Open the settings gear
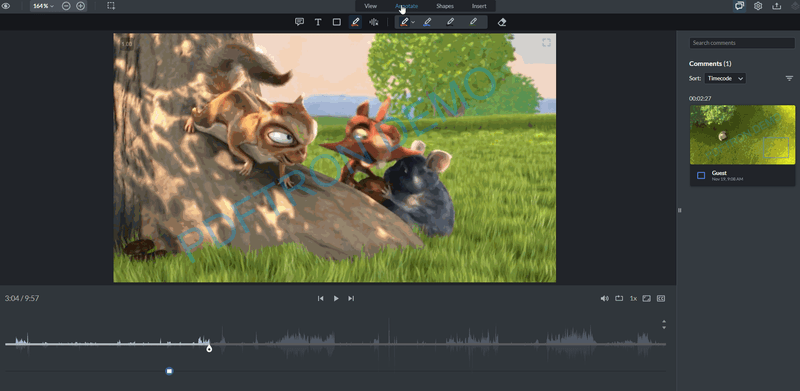800x391 pixels. tap(758, 6)
